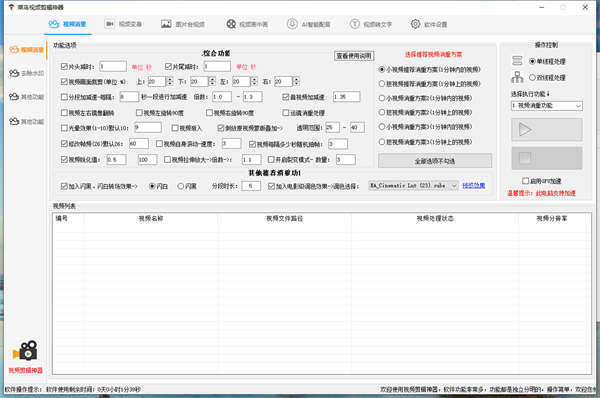600x398 pixels.
Task: Select the second top tab for video speed
Action: tap(123, 24)
